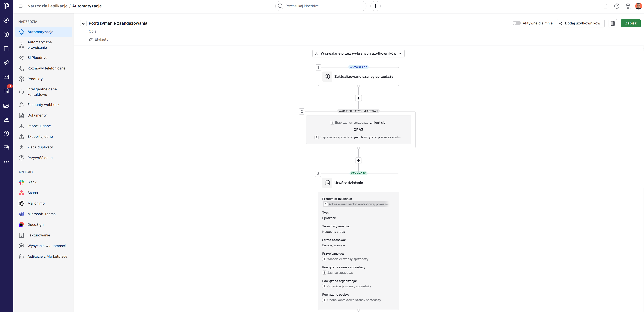Click Dodaj użytkowników button

580,23
